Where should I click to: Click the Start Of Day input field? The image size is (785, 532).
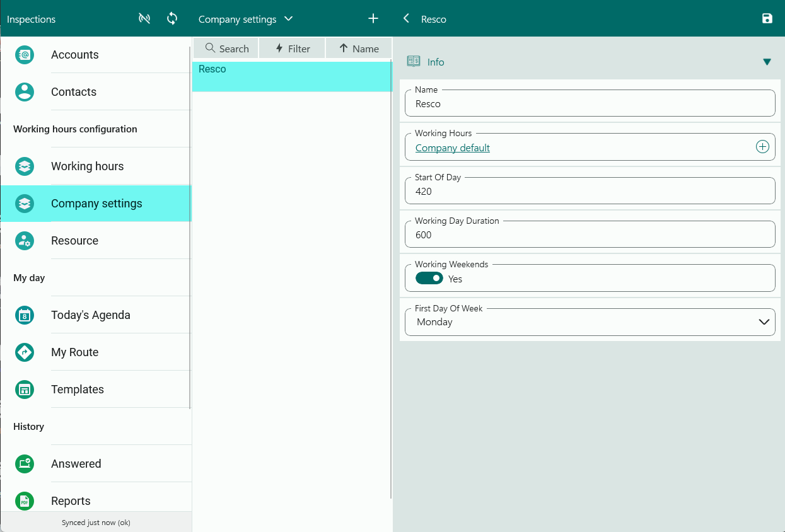click(x=590, y=192)
